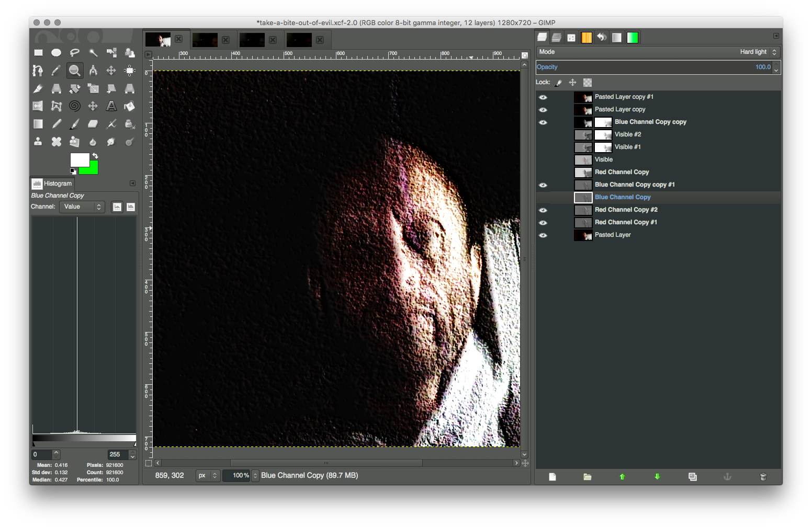The image size is (812, 527).
Task: Select the Pencil tool
Action: point(57,124)
